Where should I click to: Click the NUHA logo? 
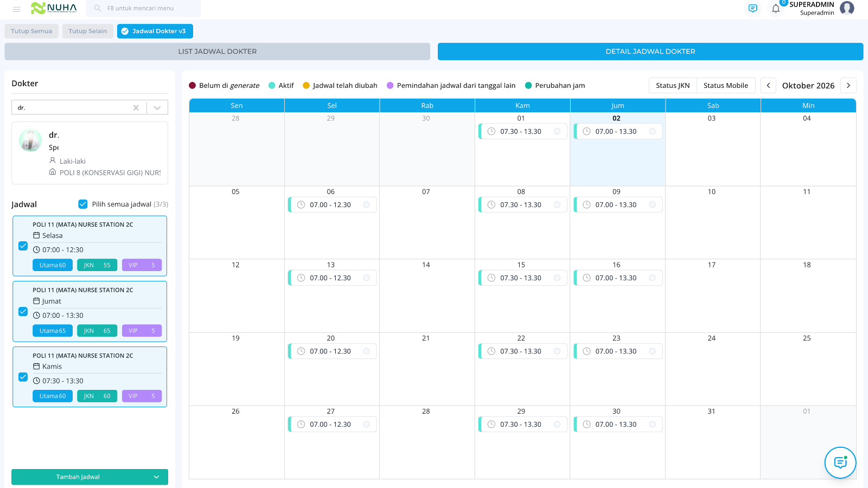pos(54,8)
